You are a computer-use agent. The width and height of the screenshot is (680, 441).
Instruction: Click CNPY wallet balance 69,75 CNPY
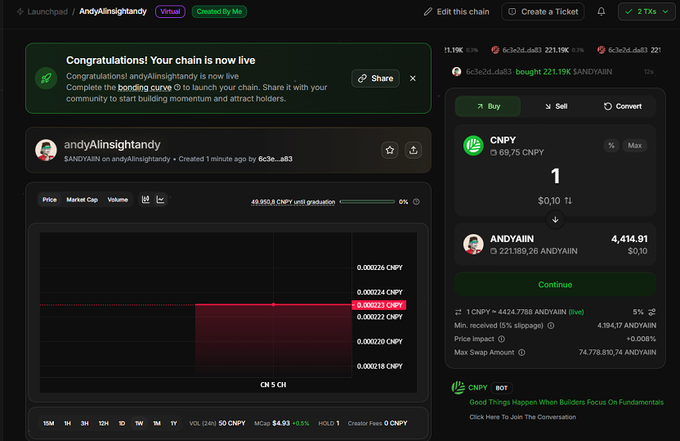(517, 153)
